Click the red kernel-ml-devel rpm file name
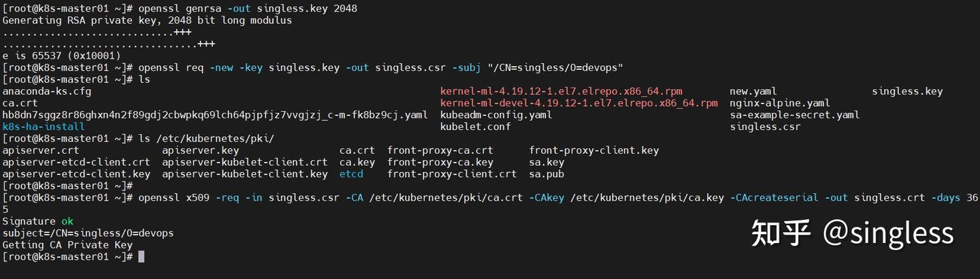Screen dimensions: 980x279 [x=578, y=103]
